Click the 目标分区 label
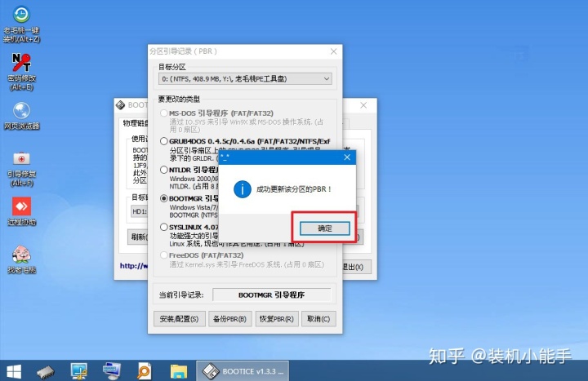Image resolution: width=588 pixels, height=381 pixels. [x=172, y=67]
